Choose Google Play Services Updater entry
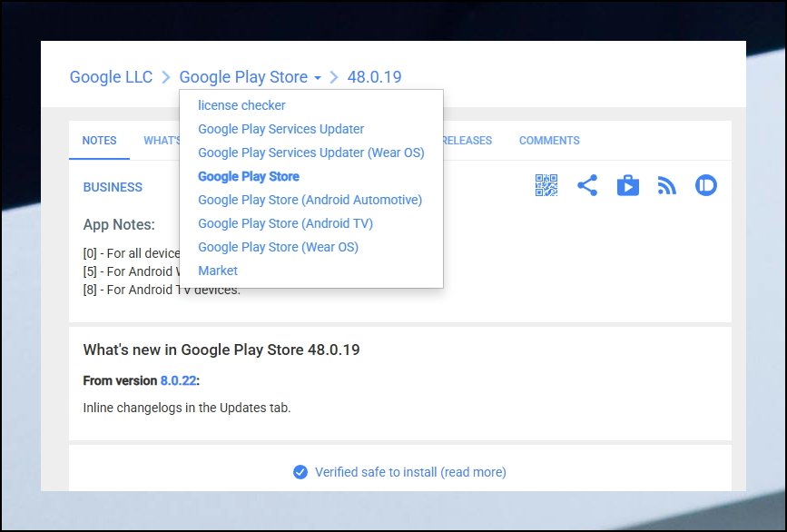787x532 pixels. pos(281,129)
